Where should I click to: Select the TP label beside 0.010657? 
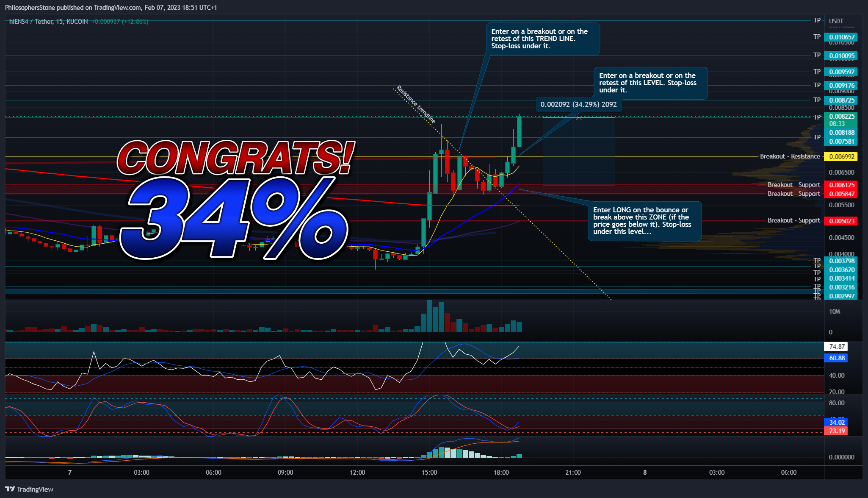817,37
